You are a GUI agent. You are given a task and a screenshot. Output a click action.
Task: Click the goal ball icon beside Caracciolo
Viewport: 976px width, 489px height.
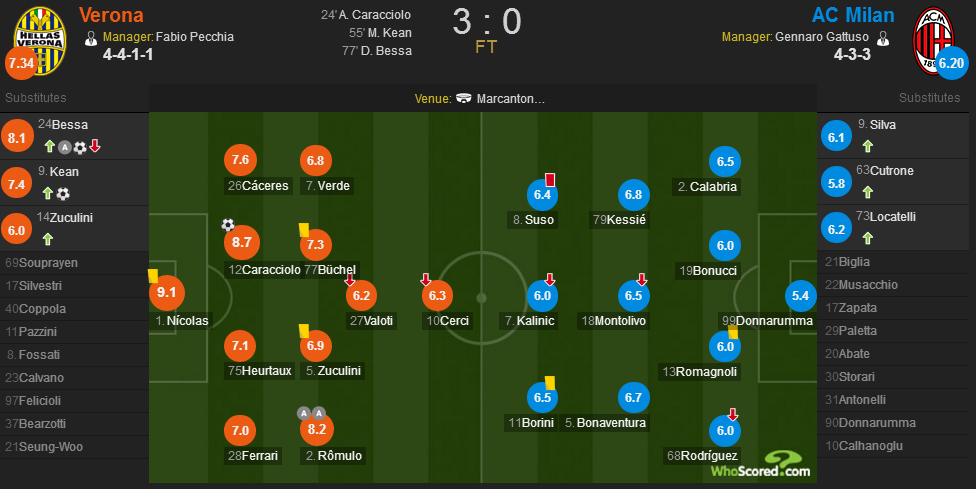click(x=228, y=225)
